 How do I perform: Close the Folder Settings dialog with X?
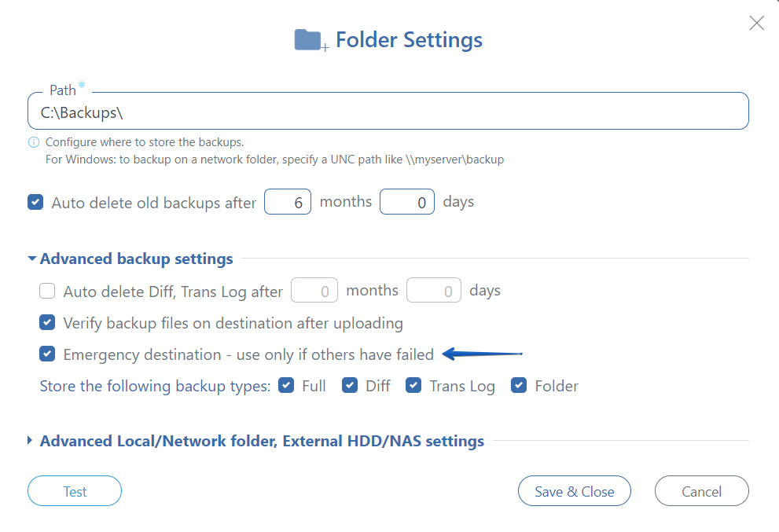tap(756, 23)
